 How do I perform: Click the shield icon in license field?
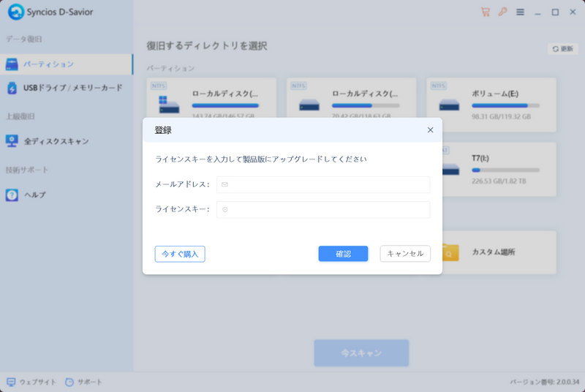coord(225,210)
